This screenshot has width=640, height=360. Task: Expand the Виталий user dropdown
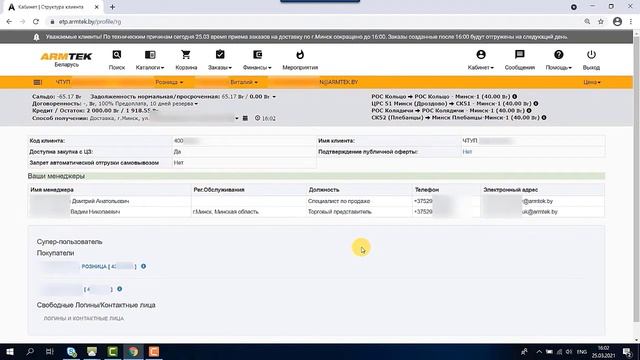coord(244,82)
